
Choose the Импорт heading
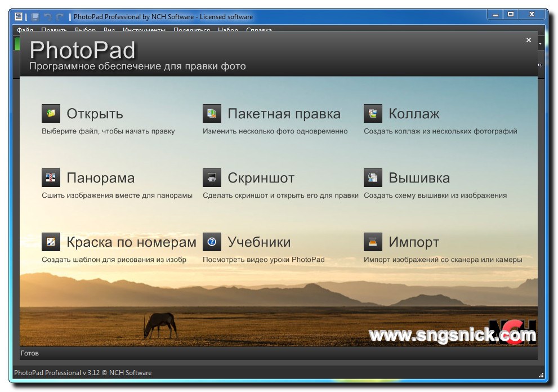pos(414,242)
